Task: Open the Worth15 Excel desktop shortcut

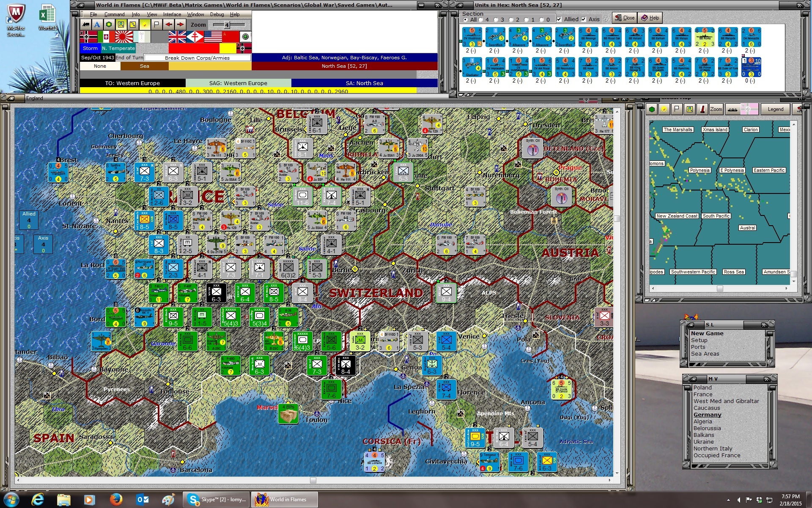Action: click(x=47, y=18)
